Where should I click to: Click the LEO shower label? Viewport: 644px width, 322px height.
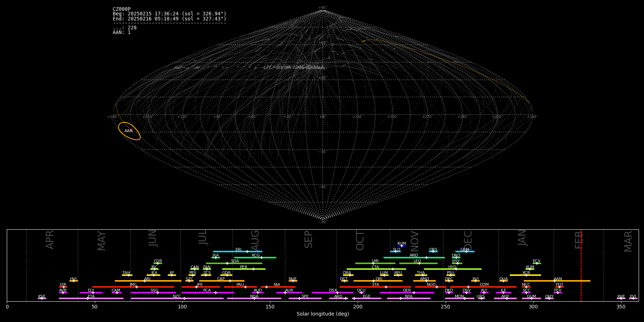point(417,261)
